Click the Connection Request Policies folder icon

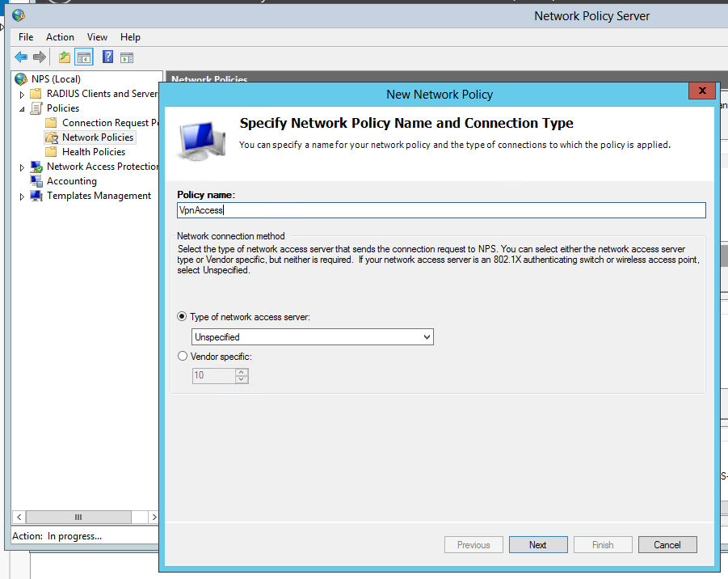pyautogui.click(x=51, y=123)
